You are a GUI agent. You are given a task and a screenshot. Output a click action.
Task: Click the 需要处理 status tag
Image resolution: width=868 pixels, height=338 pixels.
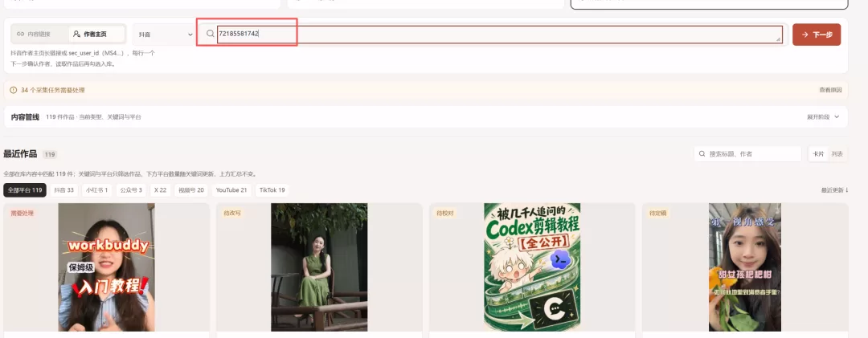(23, 213)
